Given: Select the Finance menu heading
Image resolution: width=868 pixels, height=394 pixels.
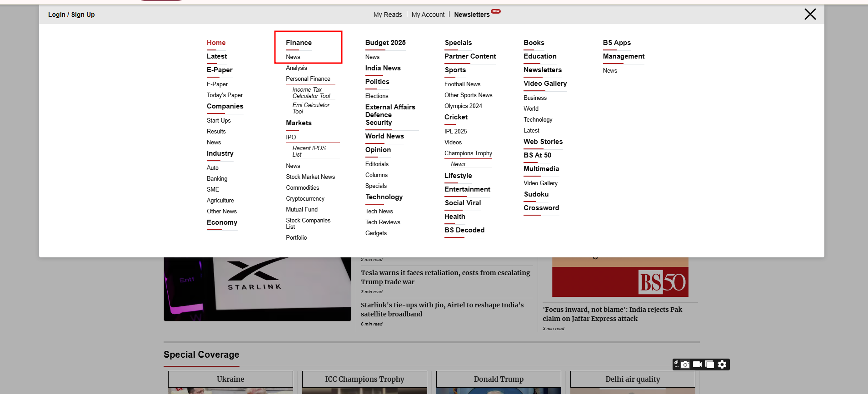Looking at the screenshot, I should click(x=299, y=43).
